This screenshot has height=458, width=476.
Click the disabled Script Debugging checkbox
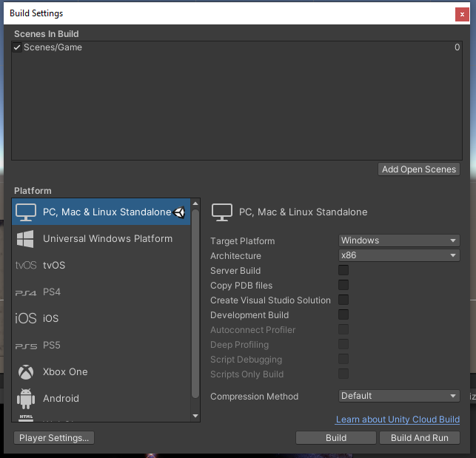(x=343, y=359)
